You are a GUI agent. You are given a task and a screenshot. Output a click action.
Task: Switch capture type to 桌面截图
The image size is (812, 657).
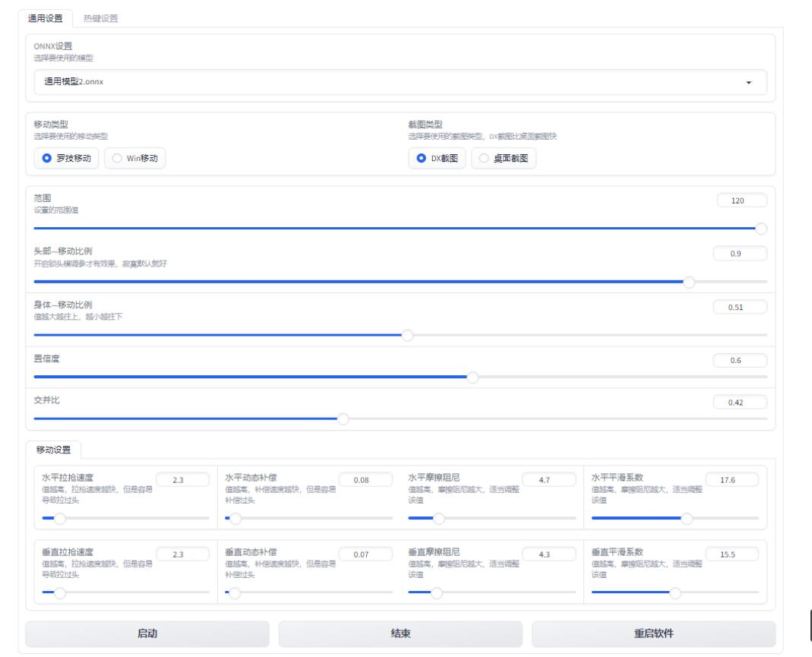pos(504,158)
